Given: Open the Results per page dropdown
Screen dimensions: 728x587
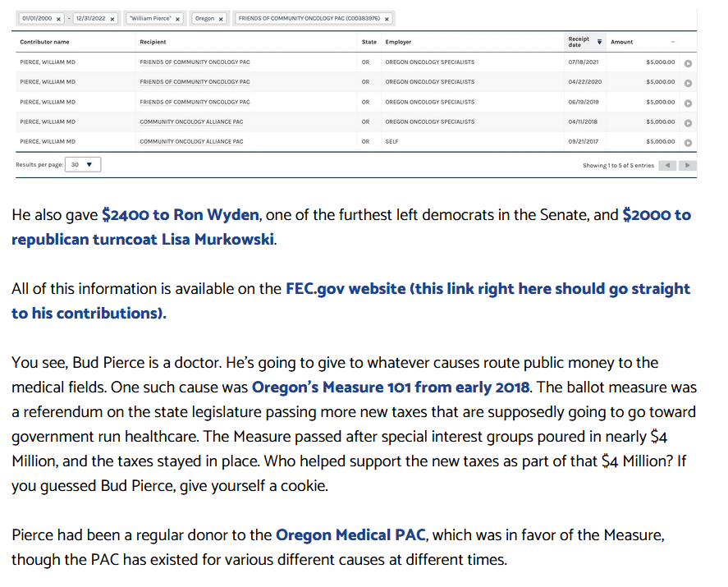Looking at the screenshot, I should click(82, 164).
